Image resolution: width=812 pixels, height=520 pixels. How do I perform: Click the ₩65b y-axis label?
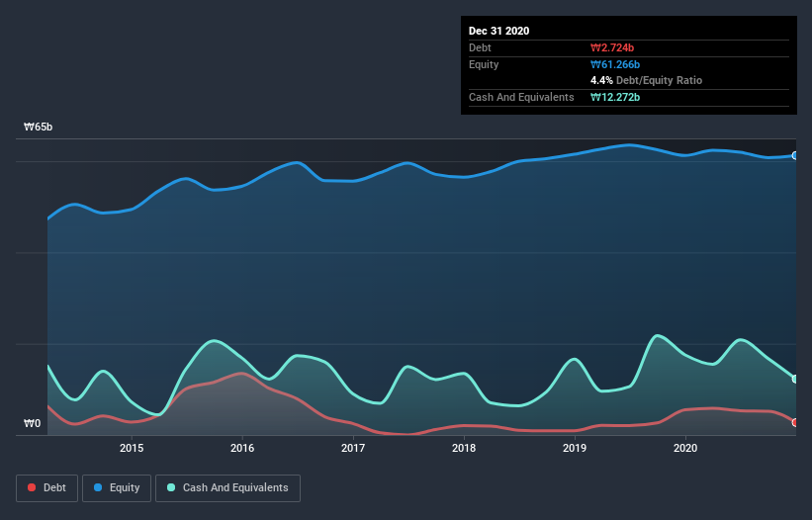click(39, 128)
